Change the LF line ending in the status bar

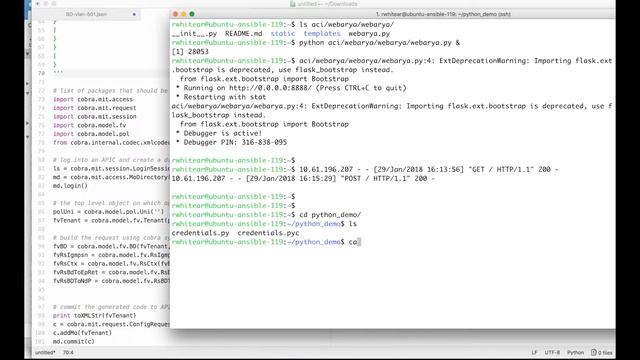pos(534,352)
